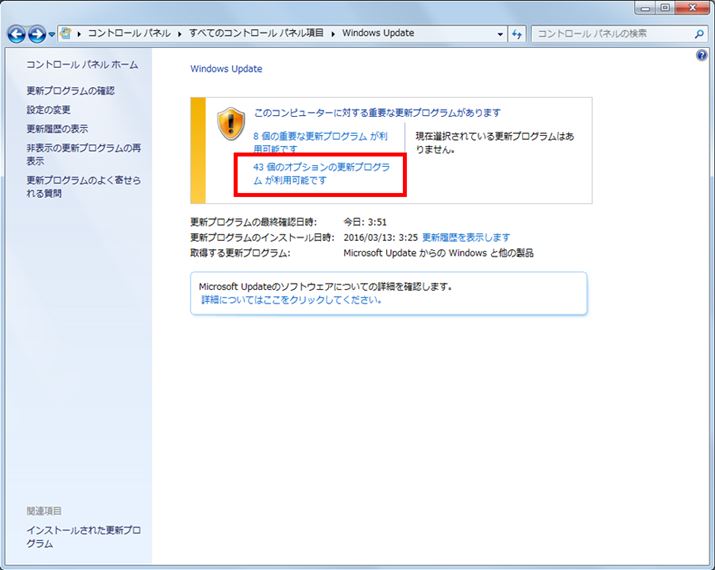The image size is (715, 570).
Task: Open the 43 個のオプションの更新プログラム link
Action: point(321,174)
